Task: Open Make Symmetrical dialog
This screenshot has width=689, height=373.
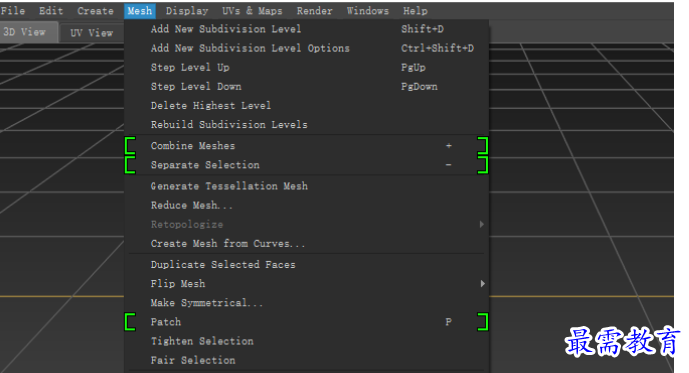Action: tap(307, 303)
